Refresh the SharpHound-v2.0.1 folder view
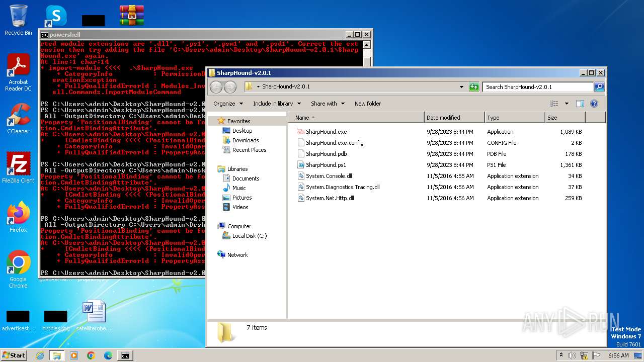 [474, 87]
